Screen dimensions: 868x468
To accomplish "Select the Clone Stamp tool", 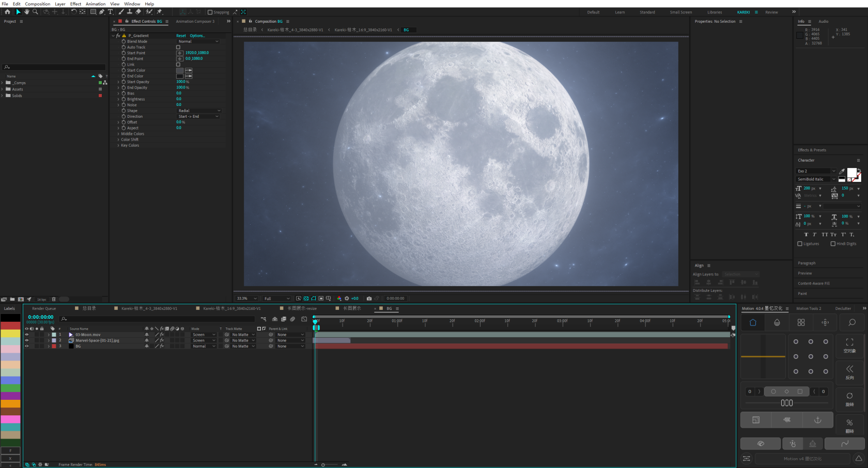I will pos(129,12).
